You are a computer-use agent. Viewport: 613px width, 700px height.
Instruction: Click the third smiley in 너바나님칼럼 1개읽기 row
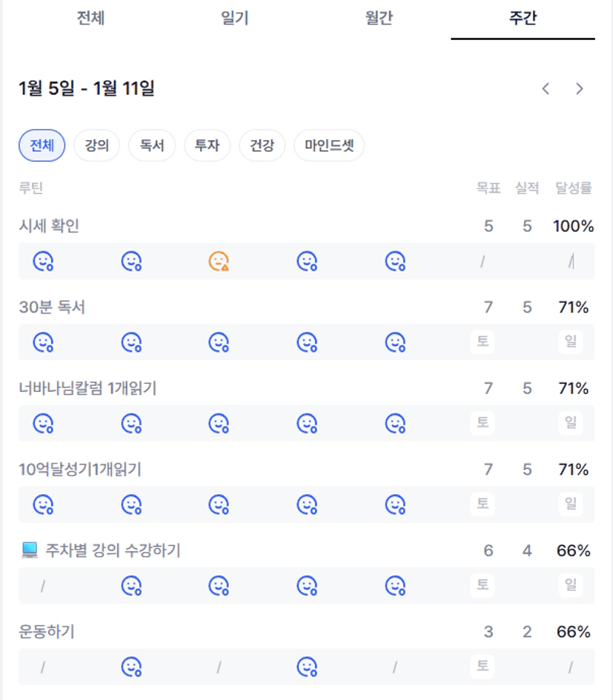point(219,423)
